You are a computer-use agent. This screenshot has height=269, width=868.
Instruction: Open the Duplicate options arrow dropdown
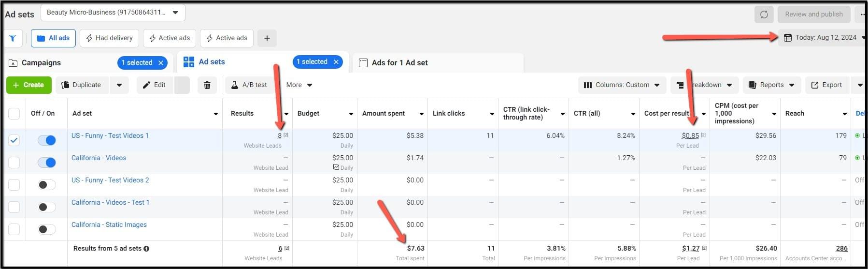tap(119, 85)
